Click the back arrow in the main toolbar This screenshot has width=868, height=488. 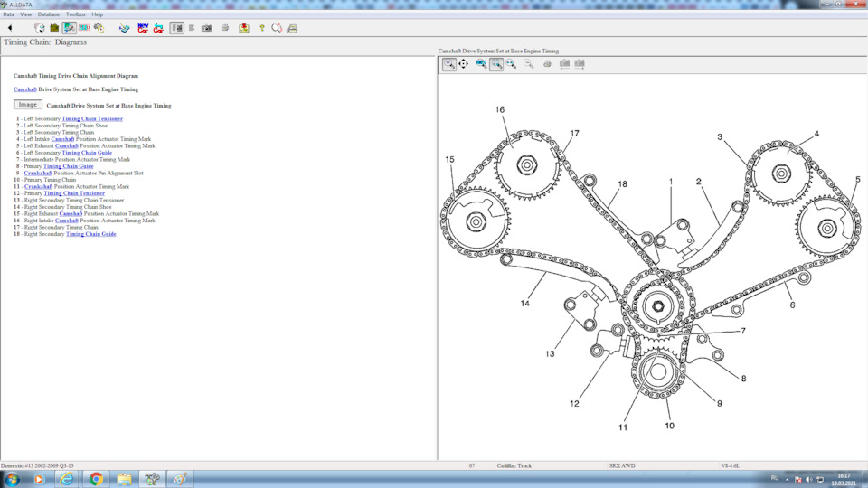click(x=10, y=28)
